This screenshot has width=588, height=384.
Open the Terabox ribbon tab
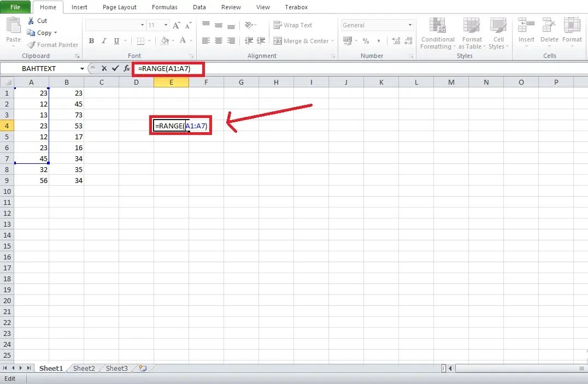(x=296, y=7)
